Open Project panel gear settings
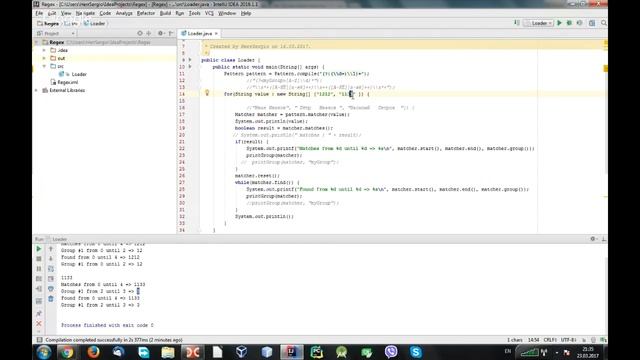Image resolution: width=640 pixels, height=360 pixels. click(x=160, y=33)
